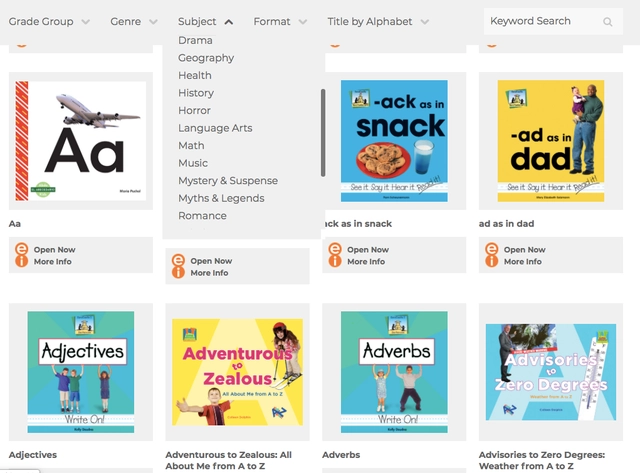Choose Geography in the subject list
This screenshot has width=640, height=473.
206,58
